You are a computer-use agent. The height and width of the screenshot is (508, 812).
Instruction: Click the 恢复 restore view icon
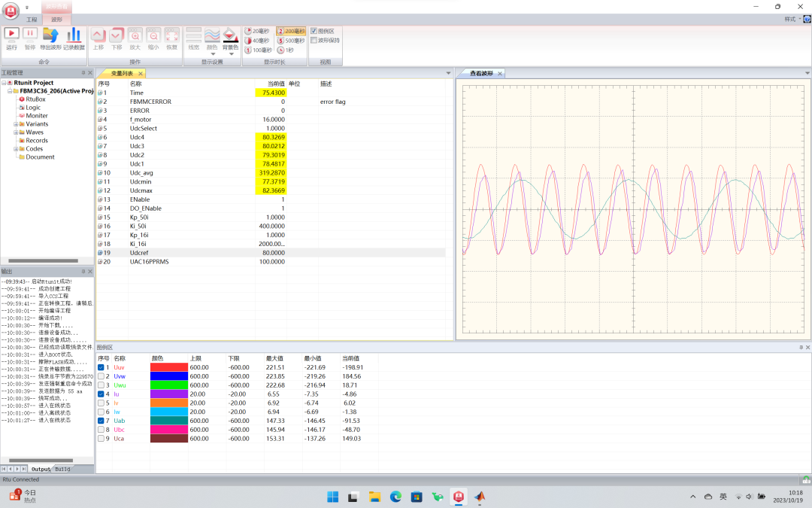point(172,35)
